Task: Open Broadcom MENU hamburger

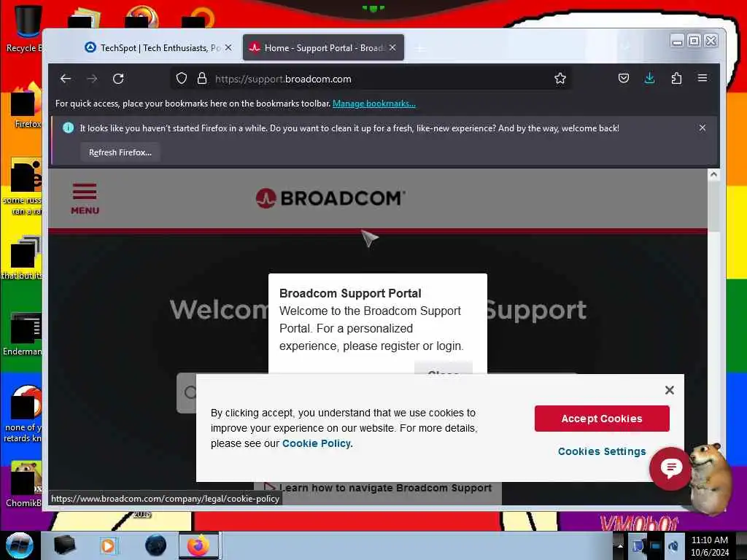Action: click(85, 198)
